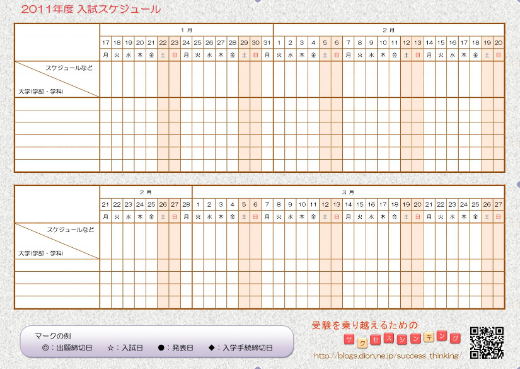Select date 5 under upper-table 2月
The height and width of the screenshot is (369, 520).
coord(325,42)
